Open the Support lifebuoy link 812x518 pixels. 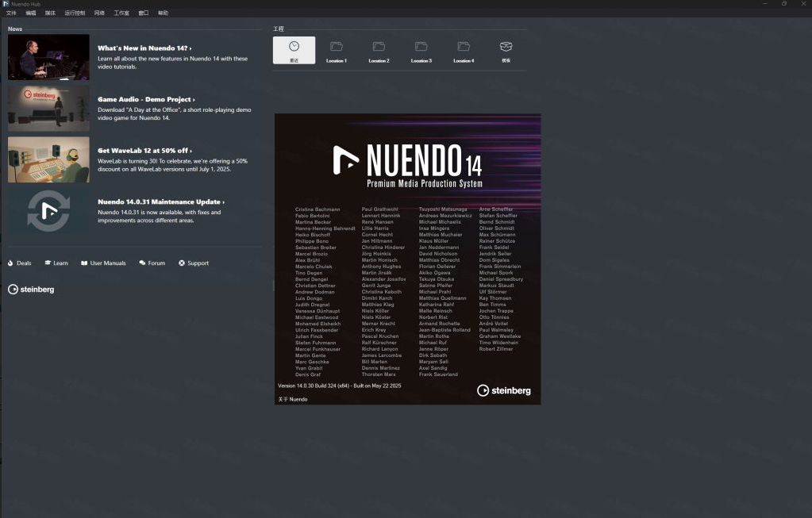pyautogui.click(x=194, y=263)
